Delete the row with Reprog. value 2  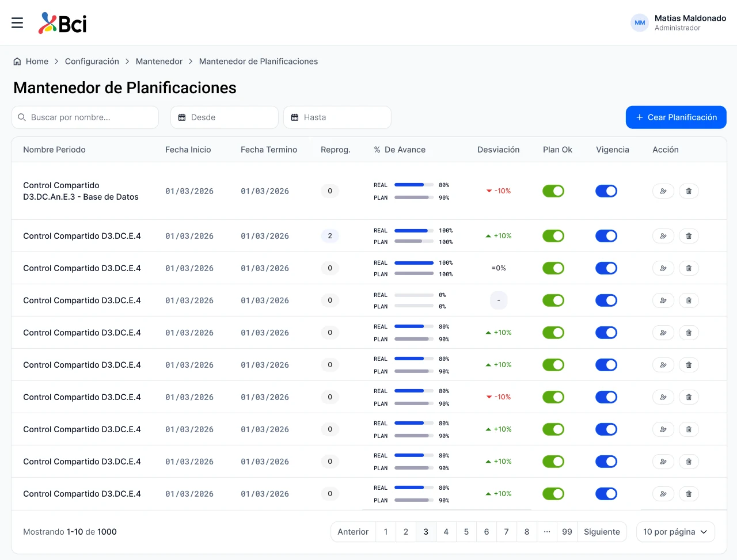(689, 236)
